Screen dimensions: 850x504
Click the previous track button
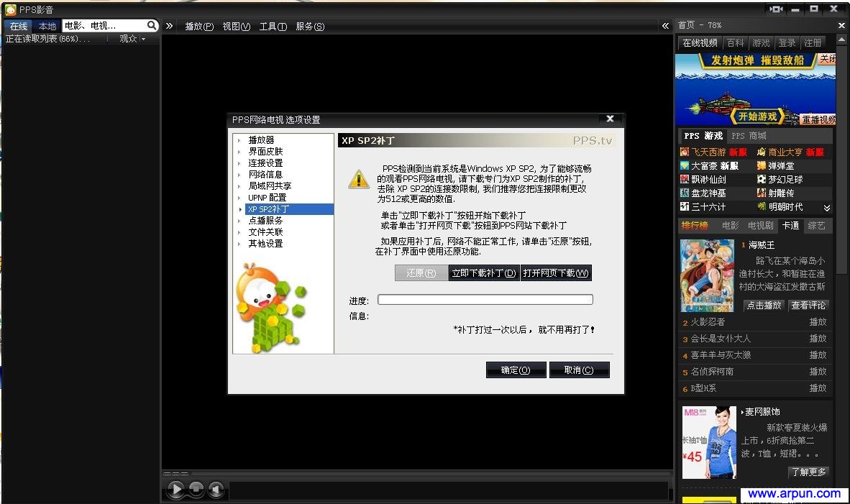click(x=216, y=489)
